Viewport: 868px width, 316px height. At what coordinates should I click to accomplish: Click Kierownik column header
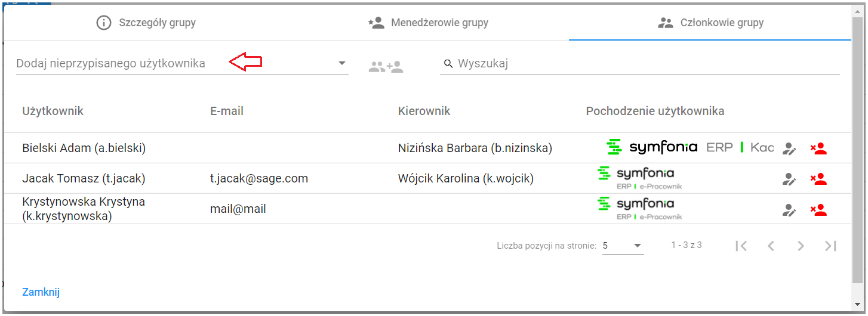[424, 111]
